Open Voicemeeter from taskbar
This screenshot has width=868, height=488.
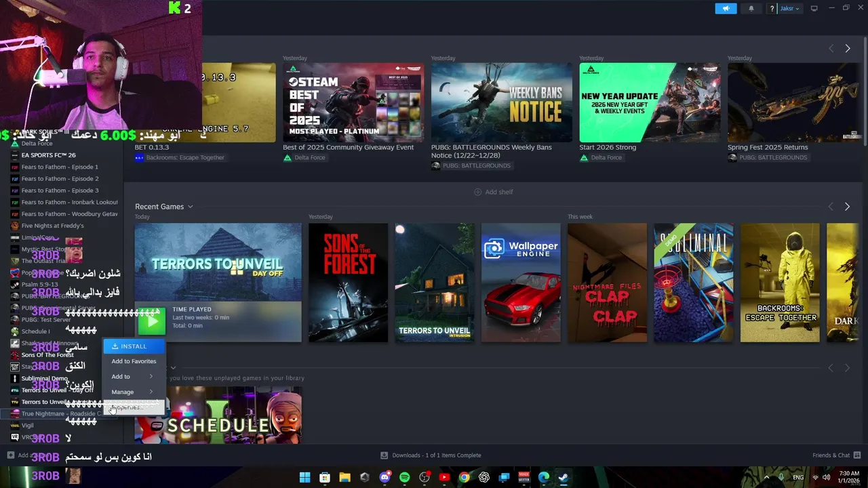pyautogui.click(x=524, y=477)
